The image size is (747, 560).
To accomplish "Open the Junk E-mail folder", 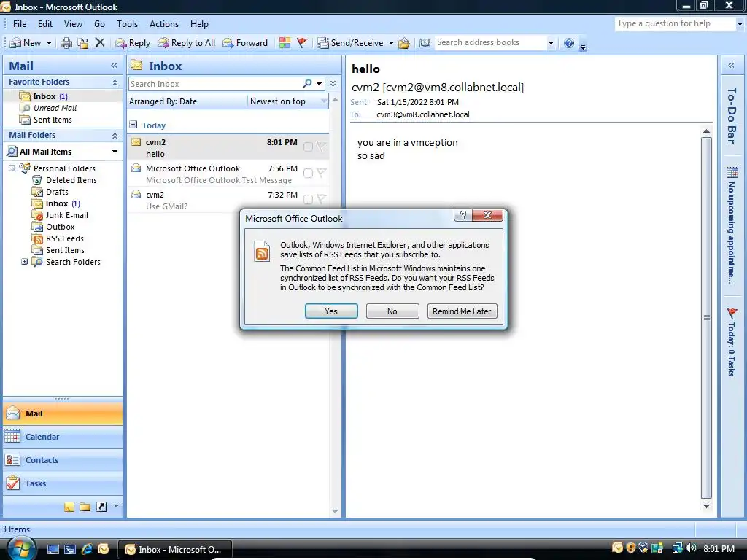I will point(66,215).
